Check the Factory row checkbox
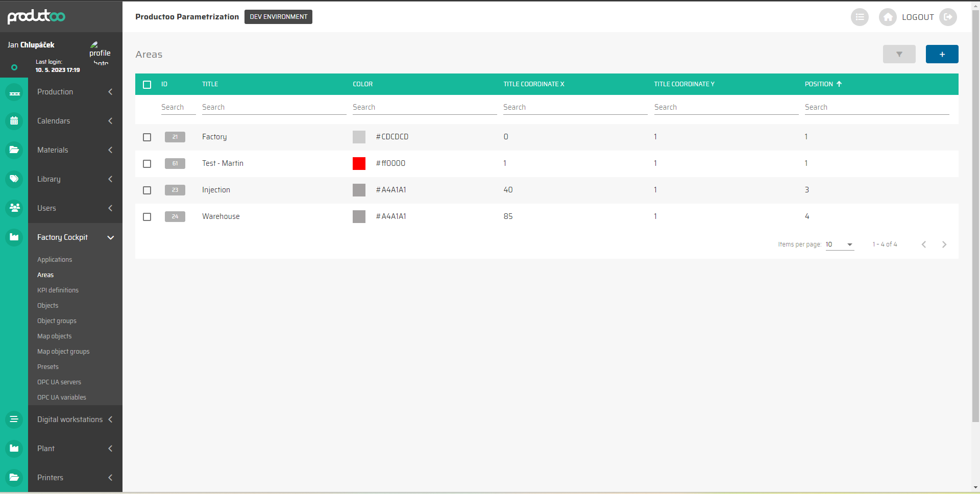Image resolution: width=980 pixels, height=494 pixels. click(147, 137)
